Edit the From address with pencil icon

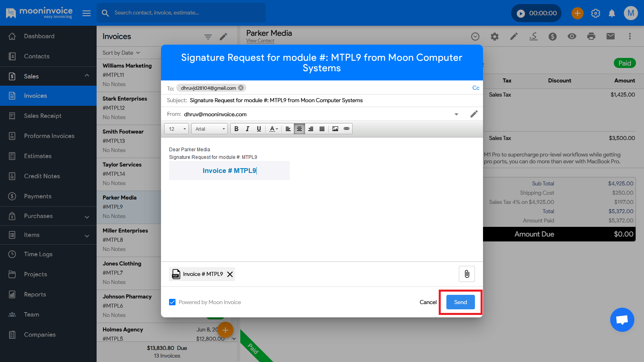pos(474,114)
